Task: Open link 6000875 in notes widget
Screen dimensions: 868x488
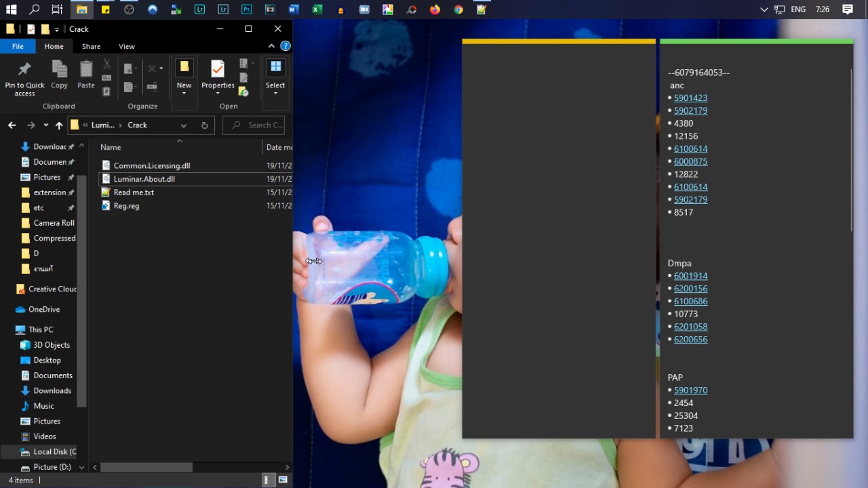Action: point(690,161)
